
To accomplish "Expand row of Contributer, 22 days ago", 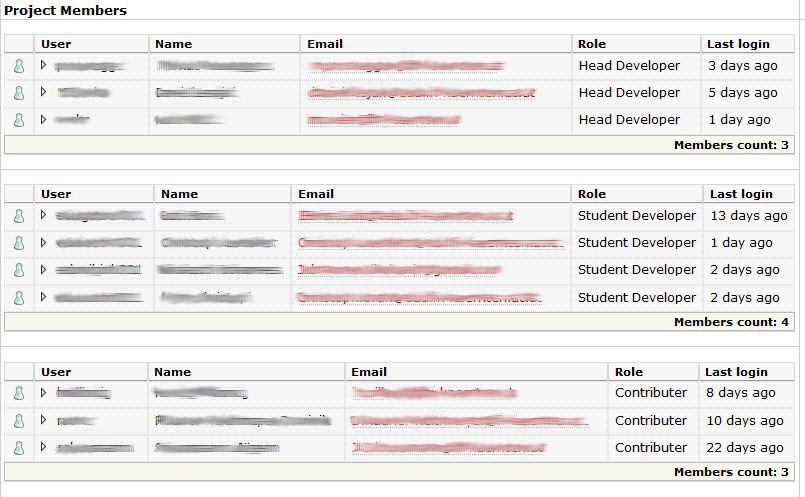I will 43,447.
